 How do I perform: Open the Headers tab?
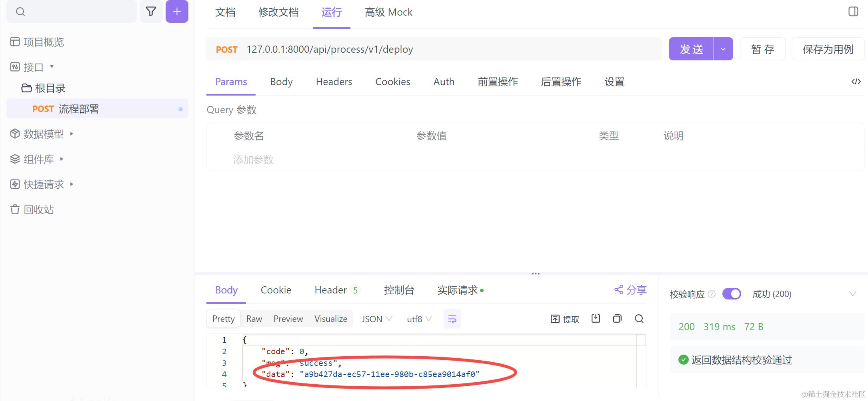pos(334,82)
